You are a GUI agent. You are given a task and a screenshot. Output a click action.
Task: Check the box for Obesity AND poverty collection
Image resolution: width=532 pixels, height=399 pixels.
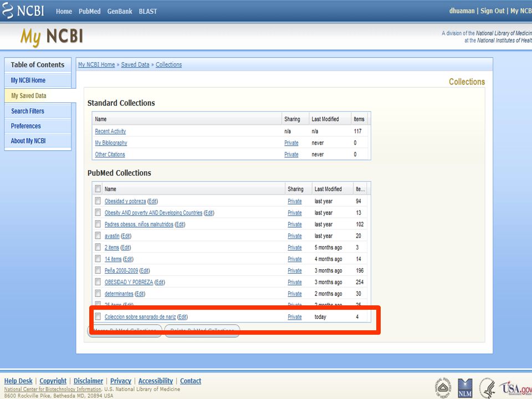point(98,212)
